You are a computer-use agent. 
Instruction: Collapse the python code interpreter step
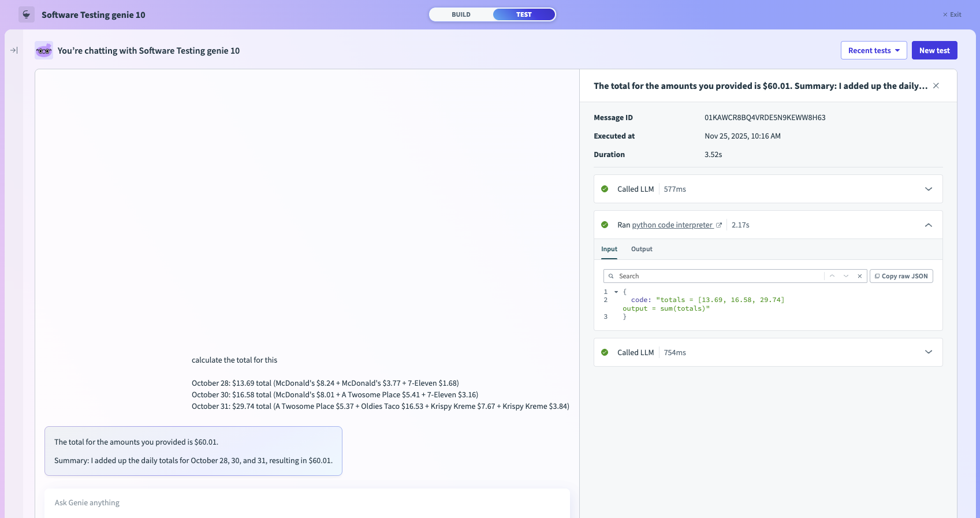(929, 225)
